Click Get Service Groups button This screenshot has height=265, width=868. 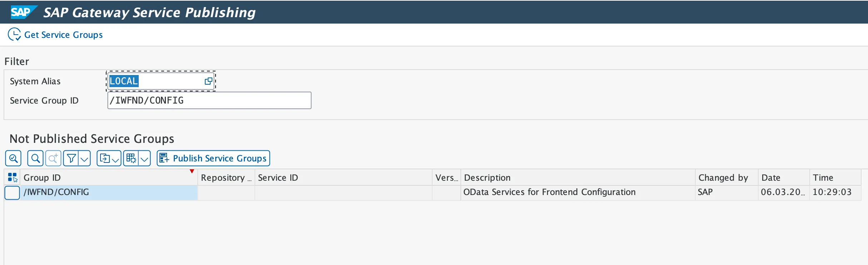tap(56, 35)
